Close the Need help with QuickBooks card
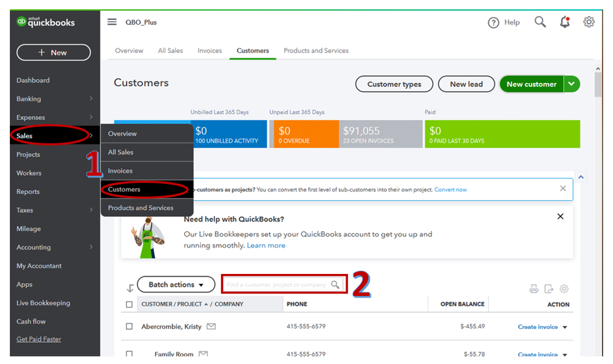 click(560, 216)
